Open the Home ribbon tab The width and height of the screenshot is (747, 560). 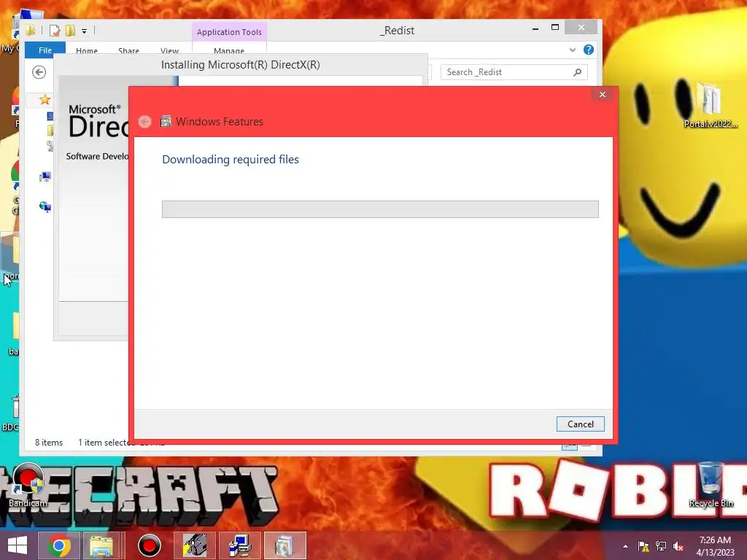(87, 50)
